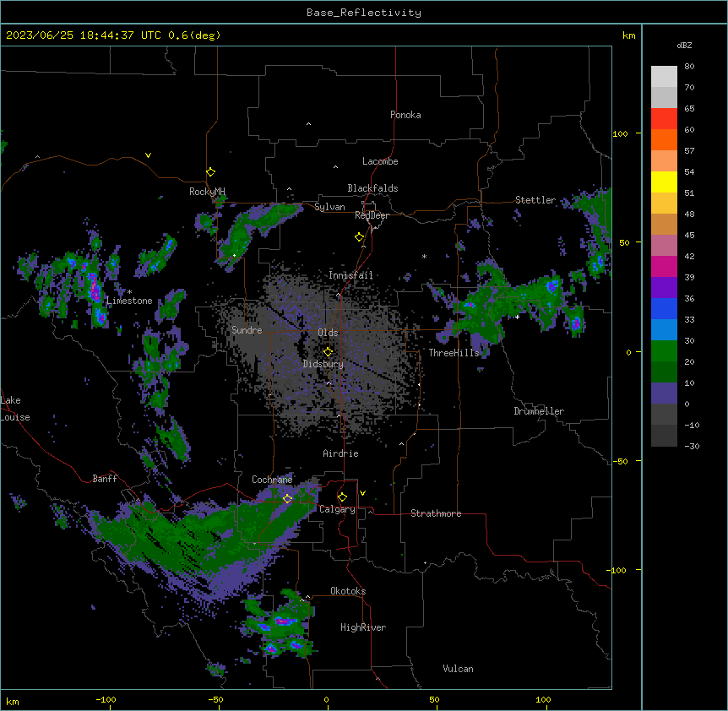Click the Ponoka city label
This screenshot has width=728, height=711.
tap(405, 115)
